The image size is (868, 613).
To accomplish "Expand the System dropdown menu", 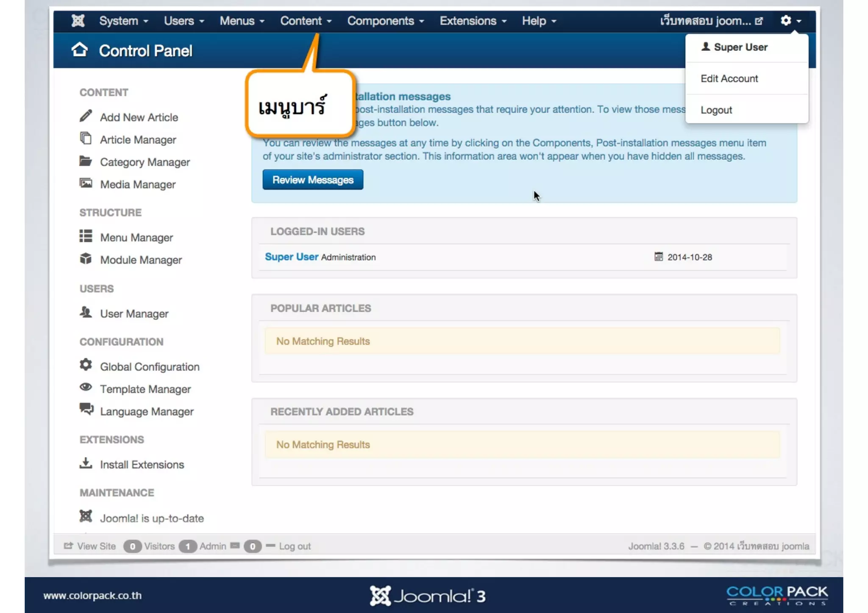I will tap(123, 21).
